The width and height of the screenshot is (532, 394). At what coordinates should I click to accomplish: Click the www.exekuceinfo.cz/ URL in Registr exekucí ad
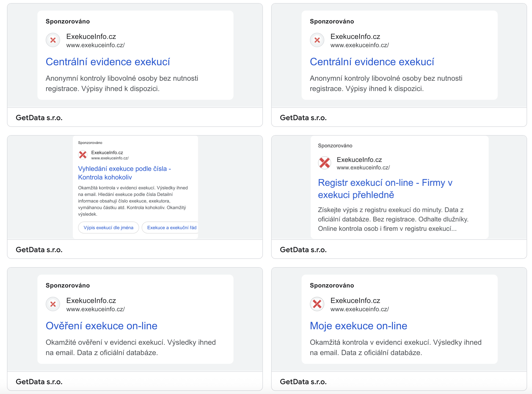click(363, 168)
